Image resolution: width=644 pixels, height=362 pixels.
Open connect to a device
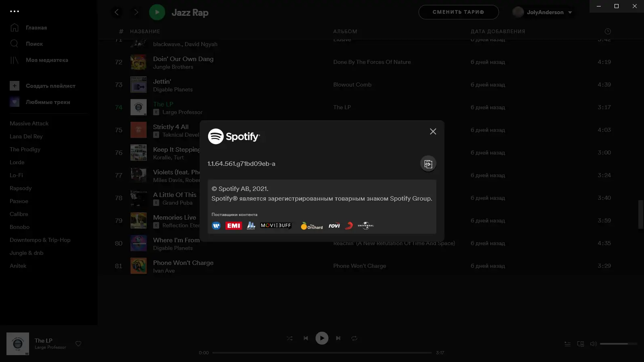pos(581,344)
